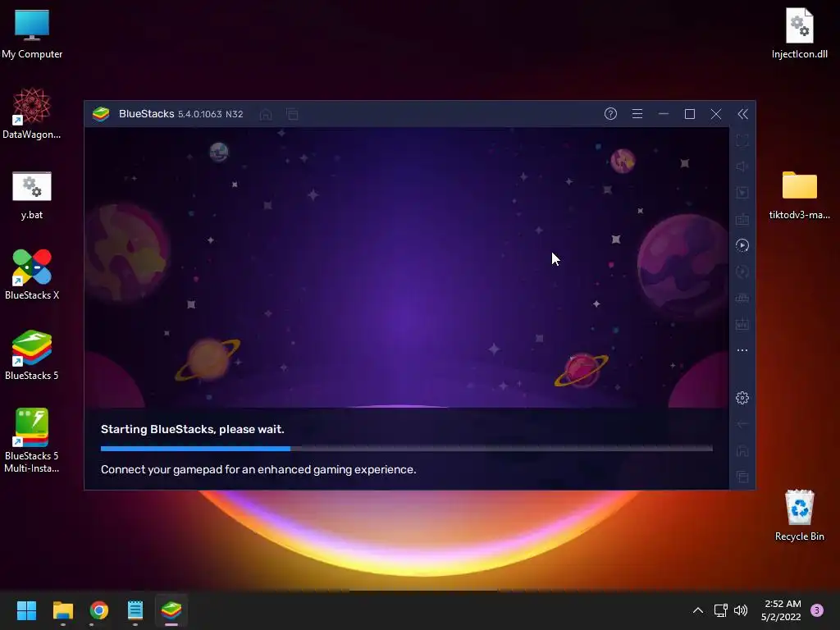Select the BlueStacks 5 Multi-Instance shortcut
This screenshot has width=840, height=630.
32,441
